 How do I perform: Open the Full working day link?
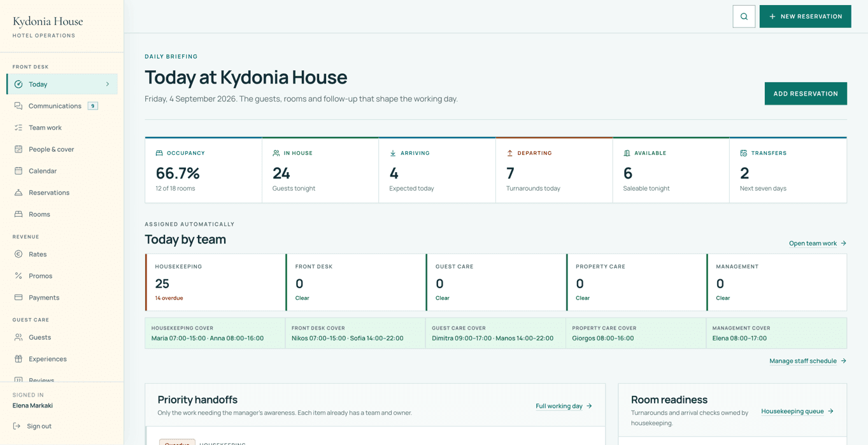(564, 406)
